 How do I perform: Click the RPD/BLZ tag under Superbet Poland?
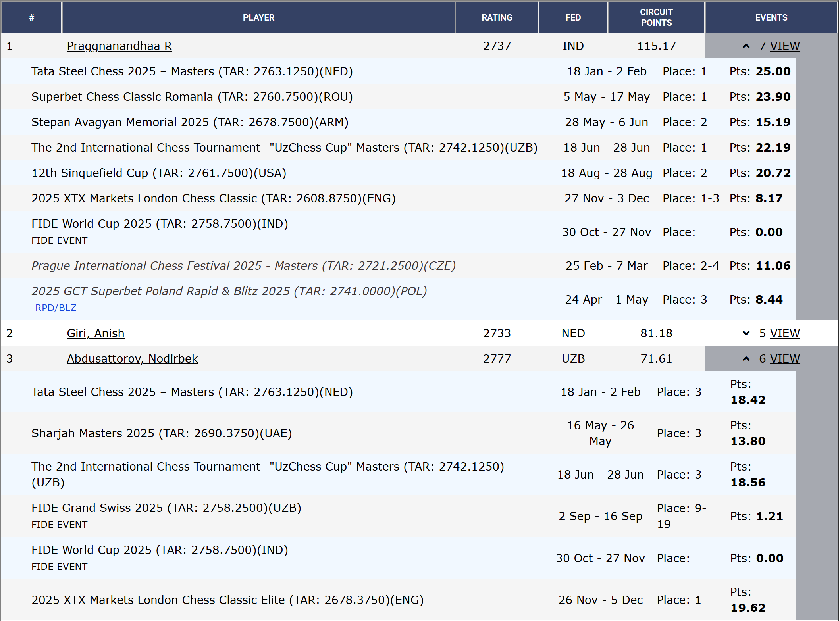56,308
